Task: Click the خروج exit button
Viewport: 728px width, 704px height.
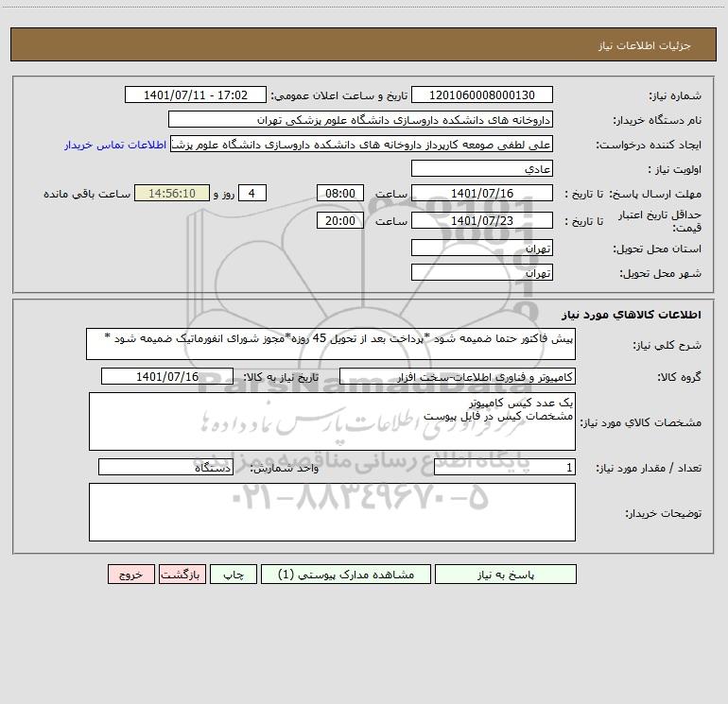Action: (x=130, y=574)
